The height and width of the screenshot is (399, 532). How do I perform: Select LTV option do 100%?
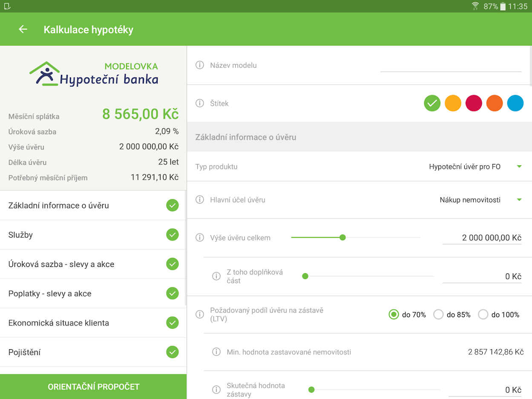499,315
